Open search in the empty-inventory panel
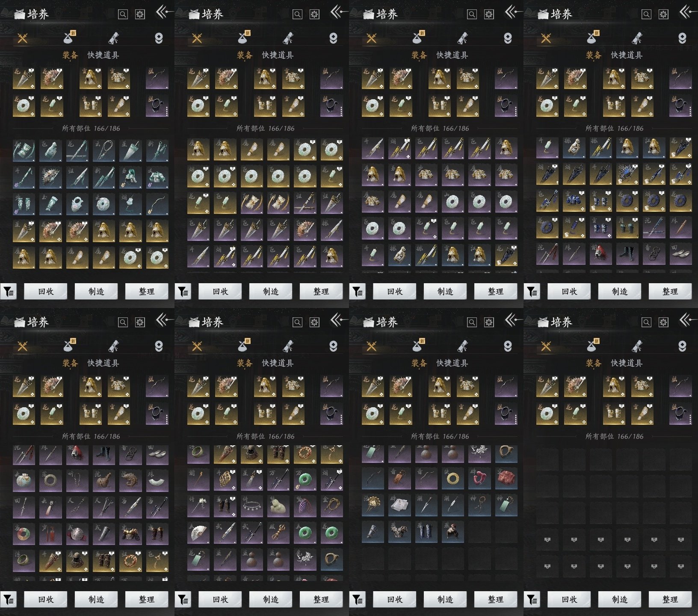Image resolution: width=698 pixels, height=616 pixels. coord(646,322)
